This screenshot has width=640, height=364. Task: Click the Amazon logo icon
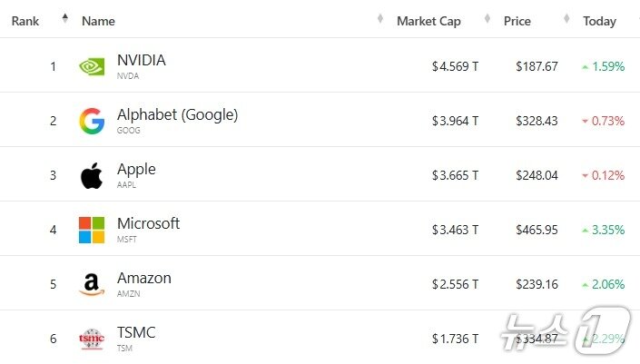[92, 284]
